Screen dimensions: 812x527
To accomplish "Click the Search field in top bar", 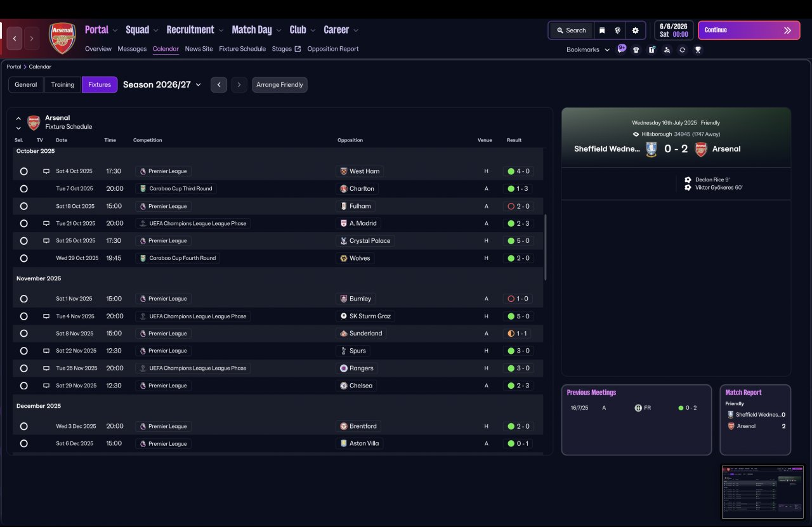I will [x=571, y=30].
